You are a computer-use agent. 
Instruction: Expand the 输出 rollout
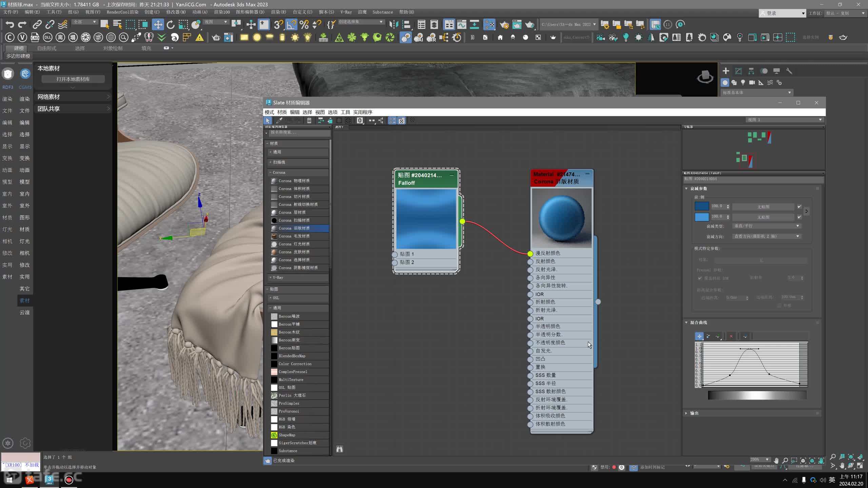coord(686,413)
